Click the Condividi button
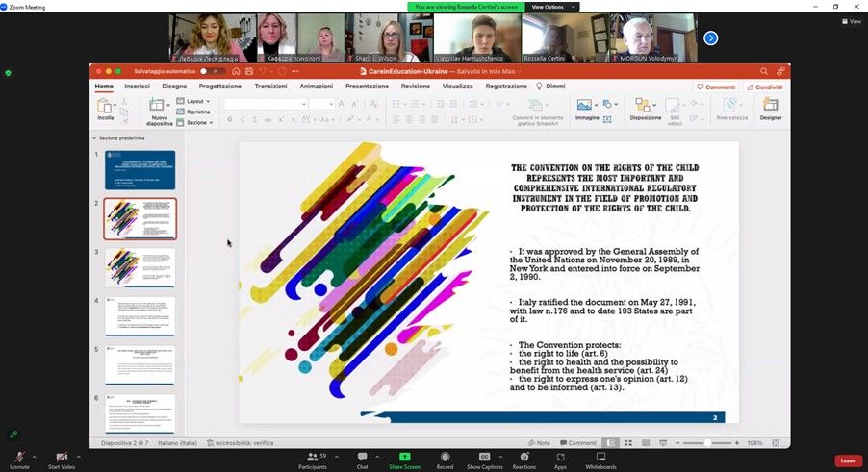 (x=764, y=87)
